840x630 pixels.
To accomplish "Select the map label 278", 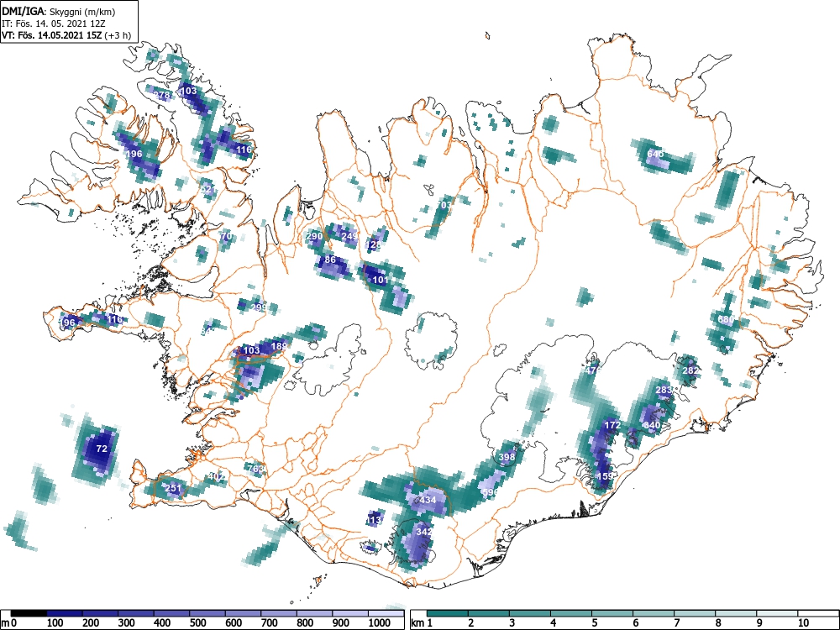I will point(162,96).
